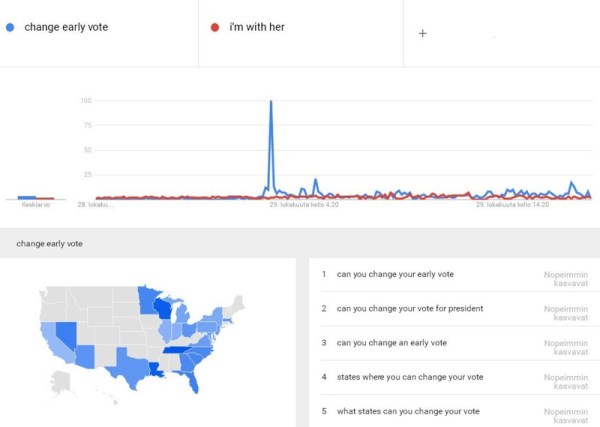Open query "can you change an early vote"

tap(392, 343)
